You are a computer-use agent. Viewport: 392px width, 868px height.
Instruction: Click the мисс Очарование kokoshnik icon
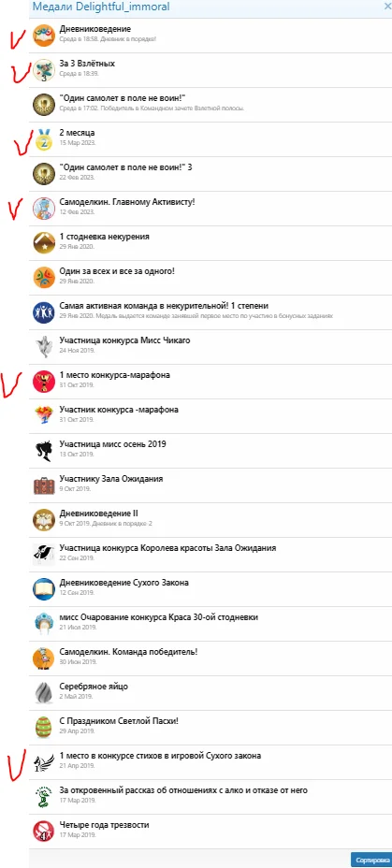pos(43,623)
